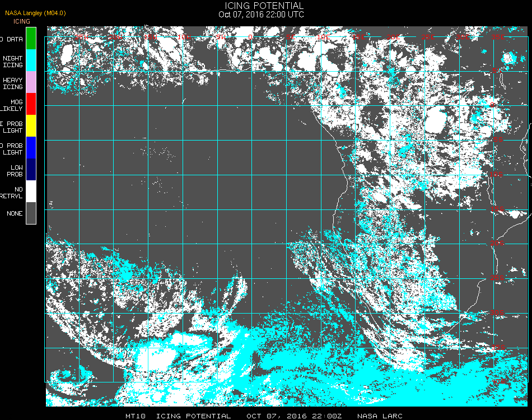Image resolution: width=532 pixels, height=420 pixels.
Task: Click the gray NONE legend swatch
Action: (31, 213)
